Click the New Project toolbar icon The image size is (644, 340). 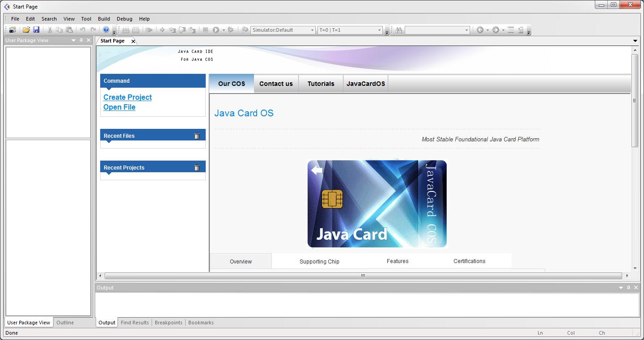13,30
